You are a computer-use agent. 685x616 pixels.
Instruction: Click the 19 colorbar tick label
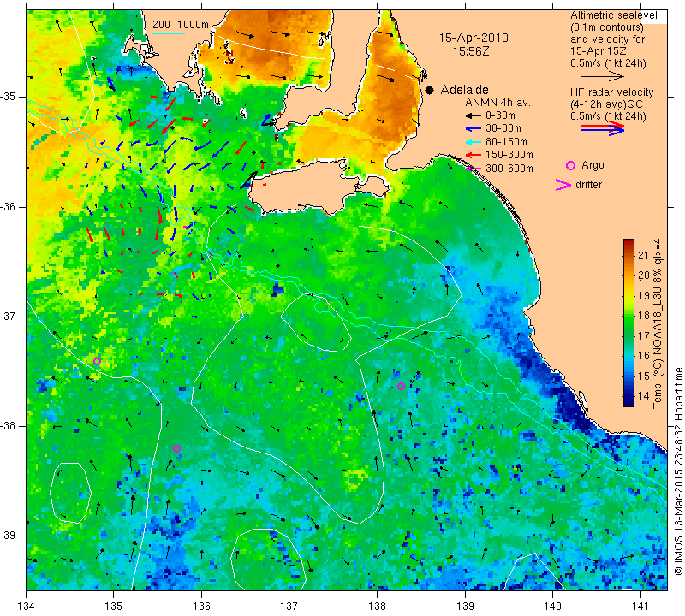(644, 295)
